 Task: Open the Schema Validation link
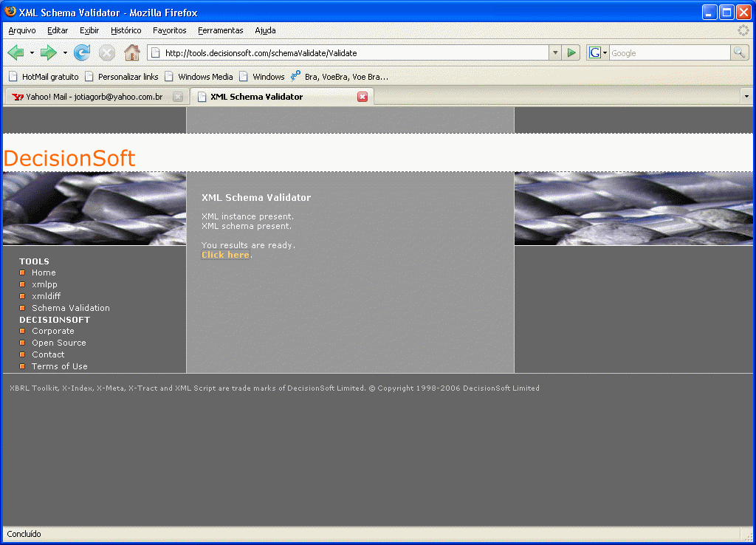(x=71, y=308)
